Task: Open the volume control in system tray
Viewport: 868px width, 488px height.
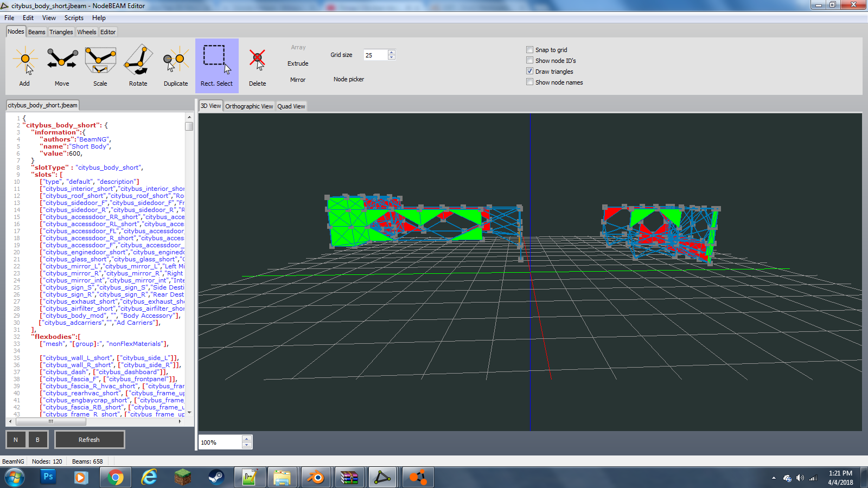Action: 800,478
